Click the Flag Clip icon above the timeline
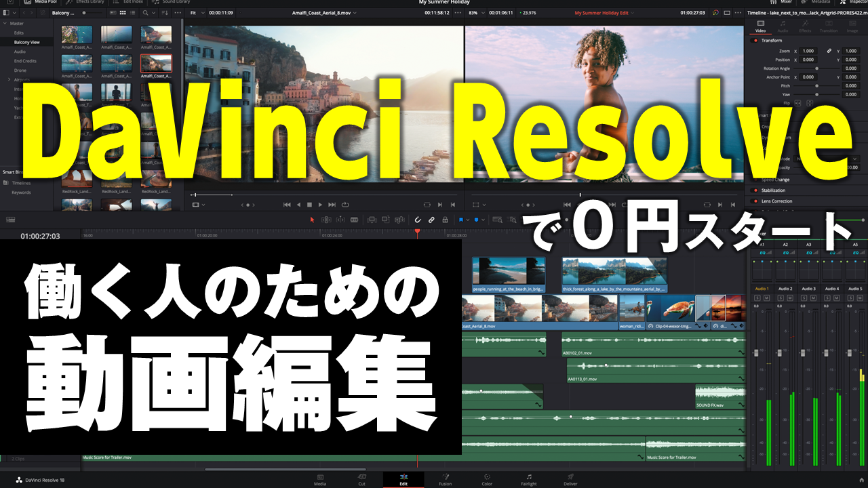 pos(461,220)
